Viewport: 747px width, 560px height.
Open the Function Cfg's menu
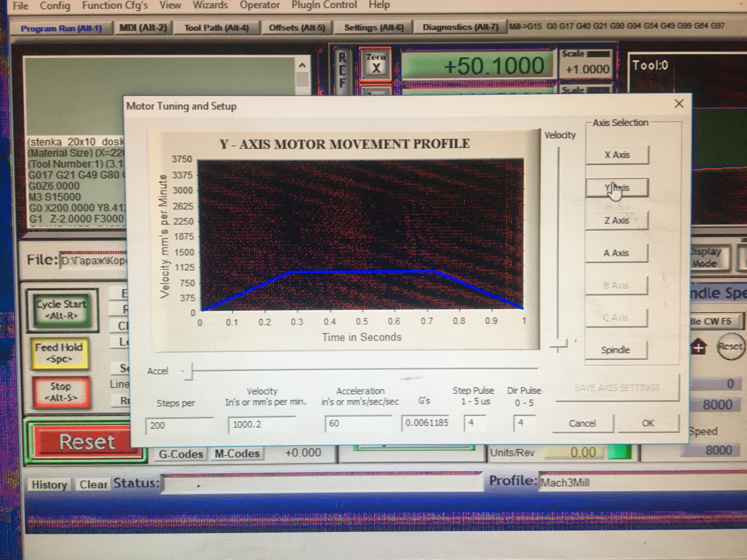115,6
